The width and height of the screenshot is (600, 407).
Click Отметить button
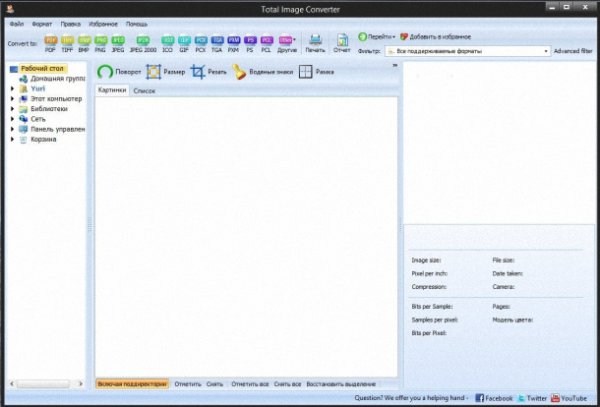[188, 384]
